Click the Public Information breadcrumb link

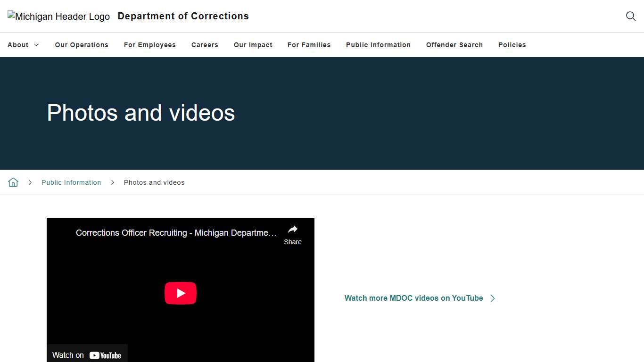[71, 182]
